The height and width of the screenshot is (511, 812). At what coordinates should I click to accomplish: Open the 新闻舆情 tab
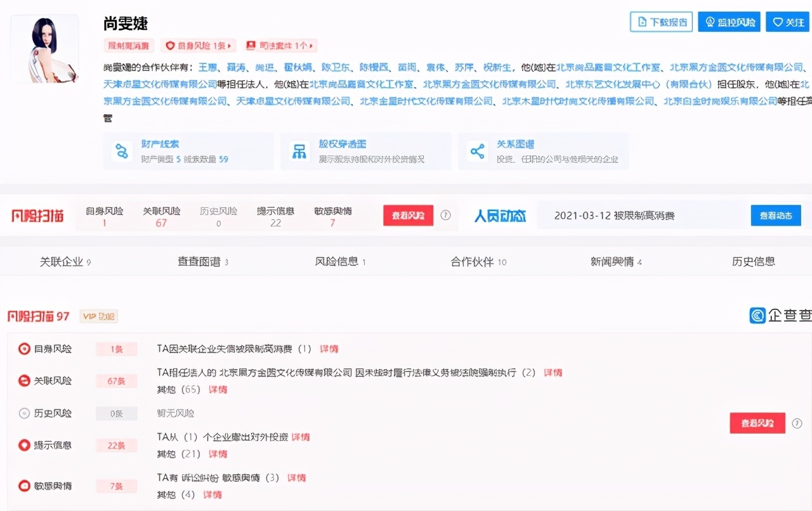tap(616, 262)
